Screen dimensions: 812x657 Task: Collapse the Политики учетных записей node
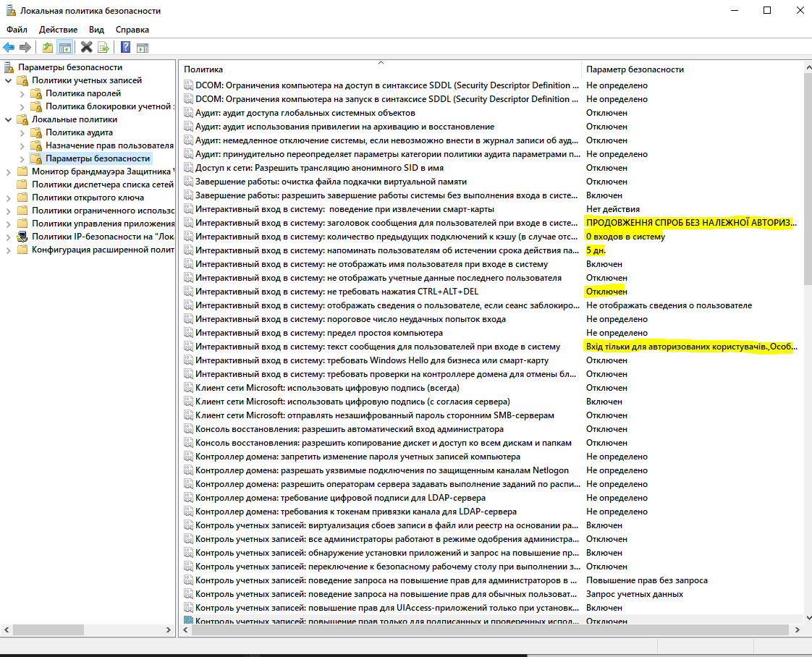click(8, 80)
